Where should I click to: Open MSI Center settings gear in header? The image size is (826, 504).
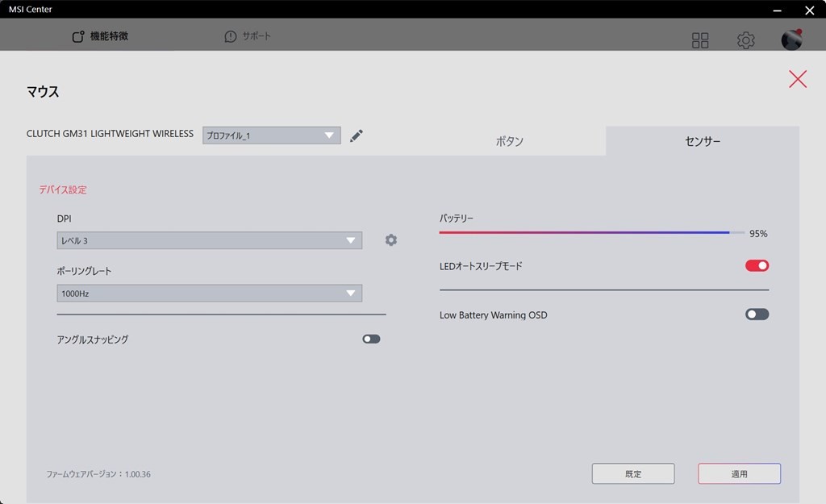745,40
